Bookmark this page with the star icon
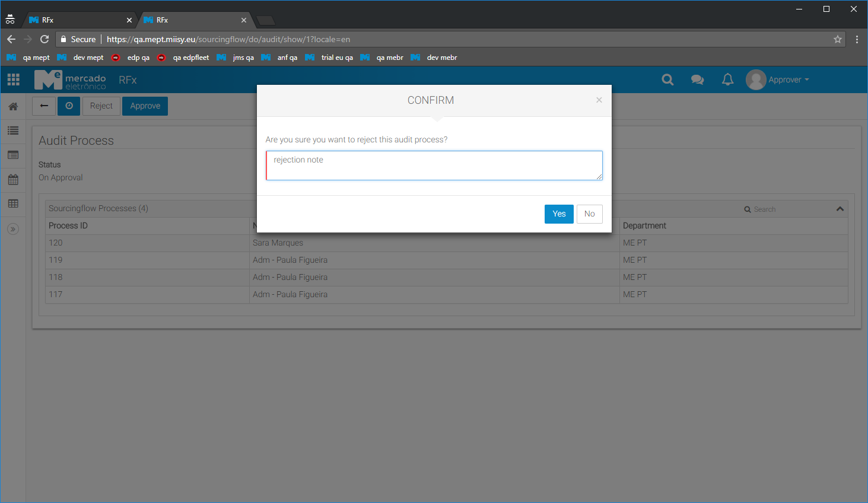This screenshot has height=503, width=868. coord(837,39)
